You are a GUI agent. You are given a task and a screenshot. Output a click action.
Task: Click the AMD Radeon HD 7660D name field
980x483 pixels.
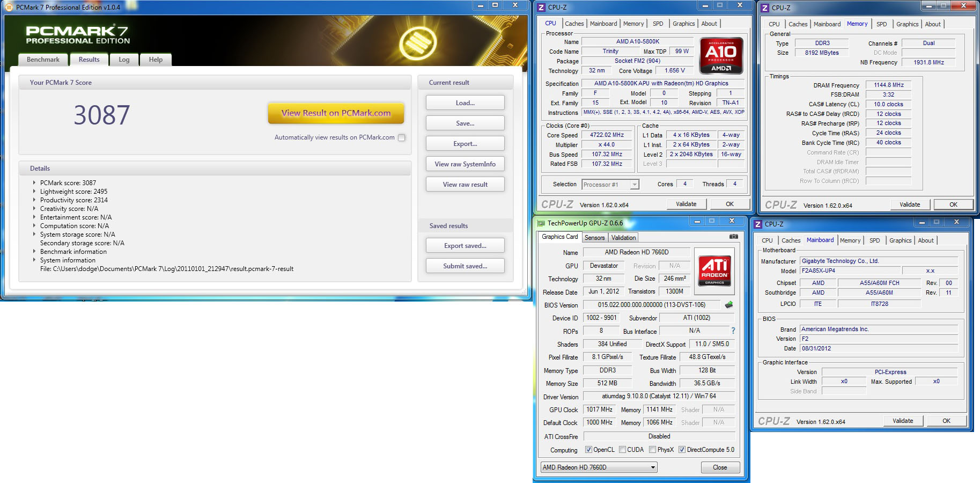coord(637,252)
